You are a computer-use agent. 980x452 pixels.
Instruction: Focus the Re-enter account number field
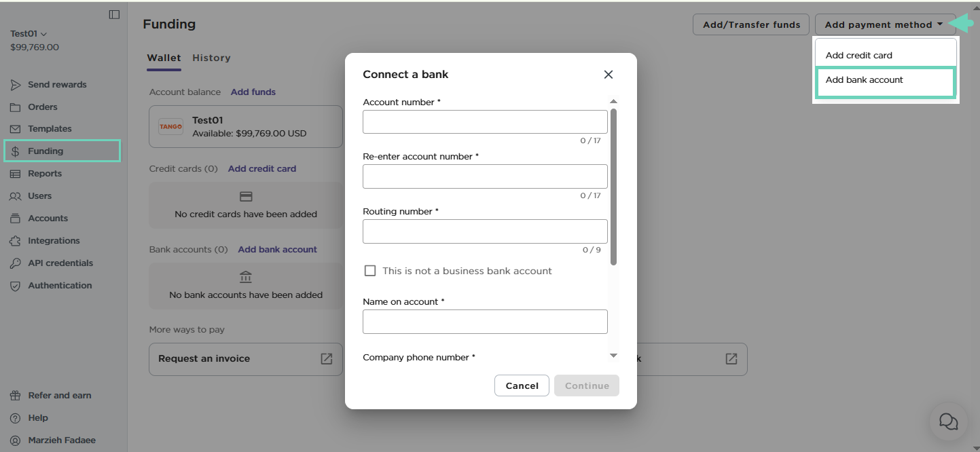coord(485,176)
